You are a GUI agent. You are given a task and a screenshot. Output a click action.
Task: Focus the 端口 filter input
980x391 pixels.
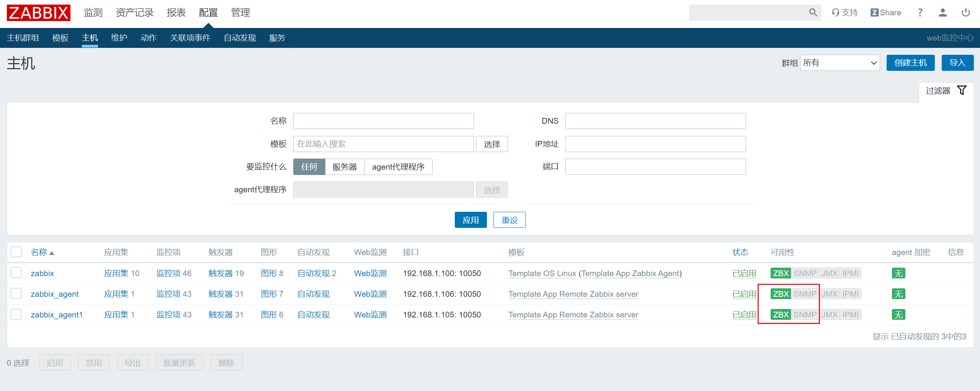[x=656, y=167]
